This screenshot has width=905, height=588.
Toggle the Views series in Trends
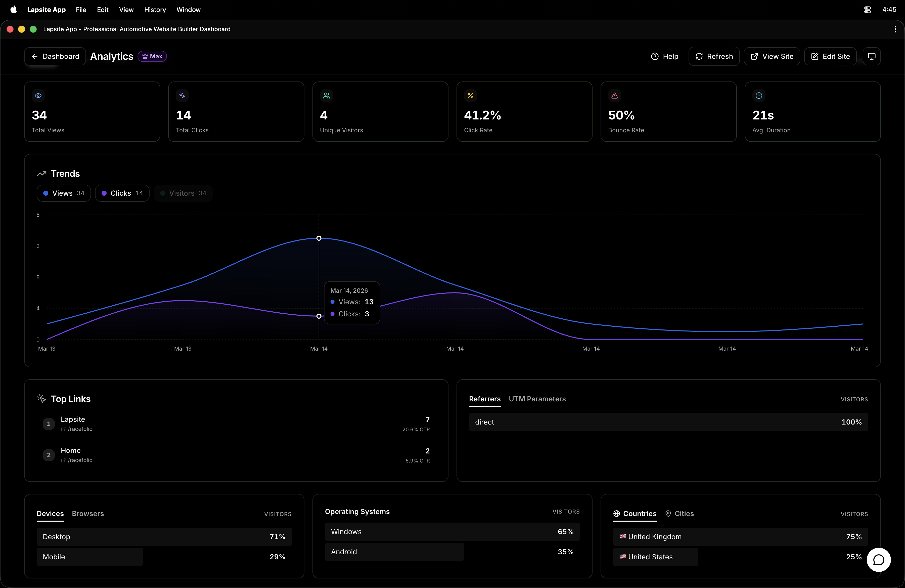click(64, 193)
